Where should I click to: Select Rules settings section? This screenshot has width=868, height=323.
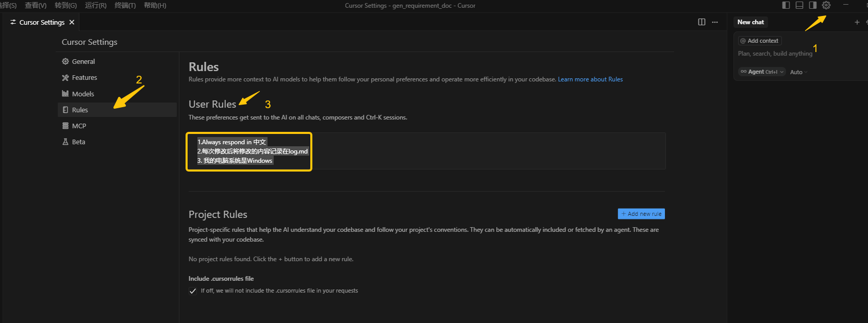pos(117,110)
